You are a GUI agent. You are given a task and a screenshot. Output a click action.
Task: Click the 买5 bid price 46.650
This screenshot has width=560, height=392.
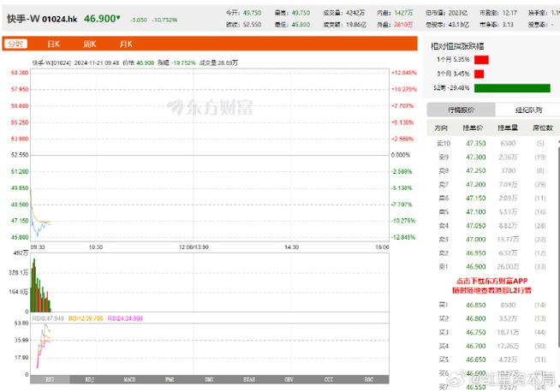tap(476, 359)
